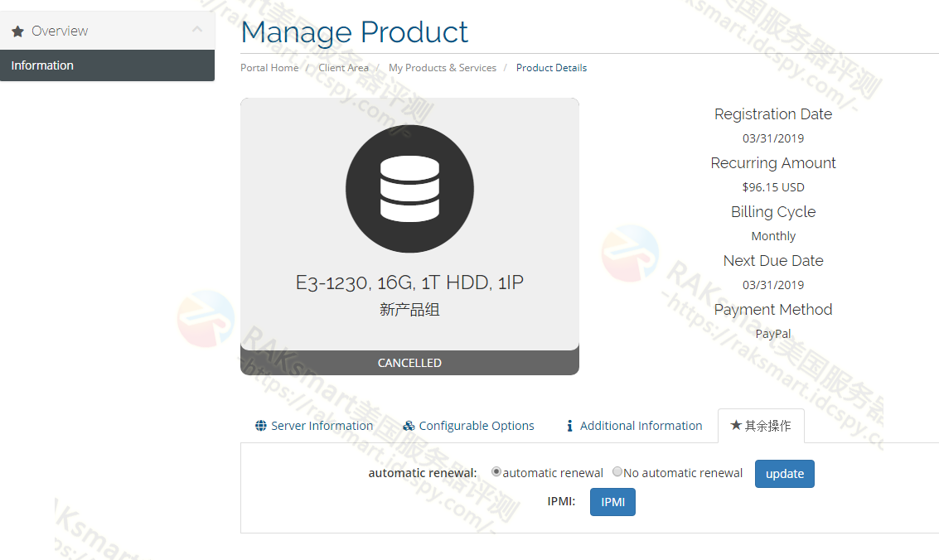This screenshot has height=560, width=939.
Task: Click product name E3-1230, 16G, 1T HDD, 1IP
Action: [409, 282]
